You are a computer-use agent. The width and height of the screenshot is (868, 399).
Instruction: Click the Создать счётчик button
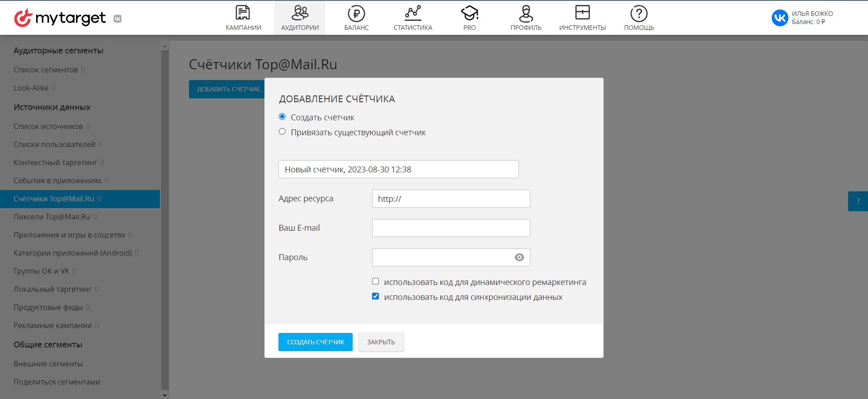click(x=316, y=342)
